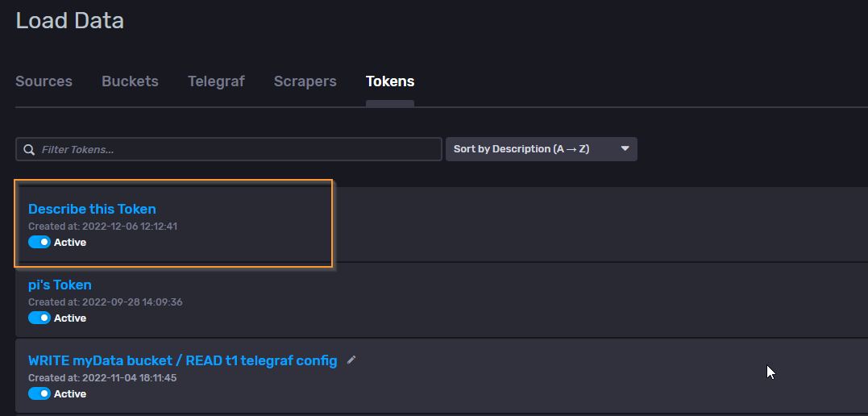Toggle Active switch for WRITE myData bucket token
This screenshot has width=868, height=416.
pos(39,394)
